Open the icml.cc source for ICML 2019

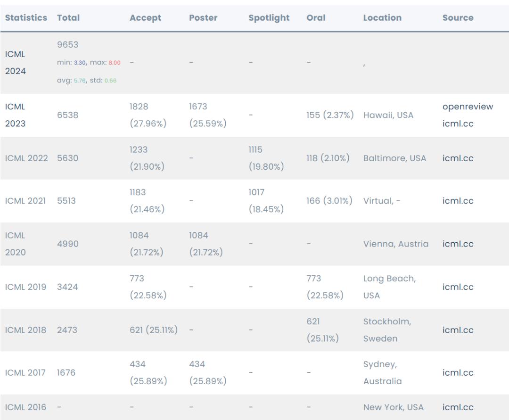tap(458, 287)
